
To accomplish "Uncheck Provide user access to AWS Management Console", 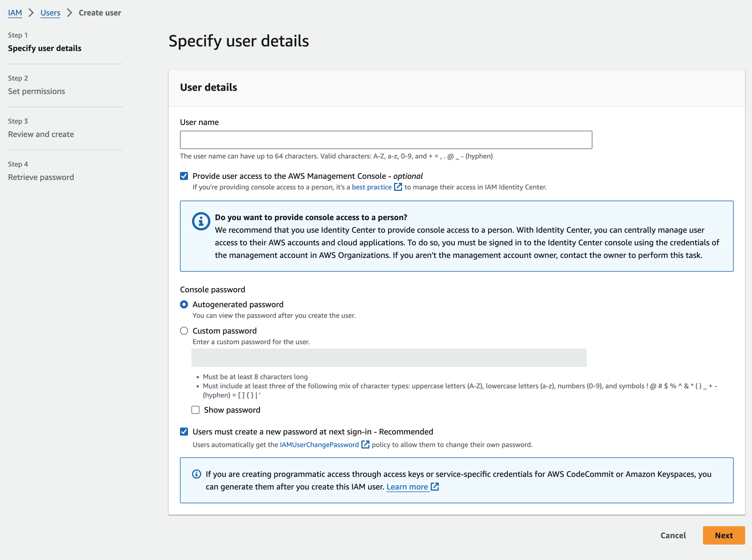I will click(184, 176).
